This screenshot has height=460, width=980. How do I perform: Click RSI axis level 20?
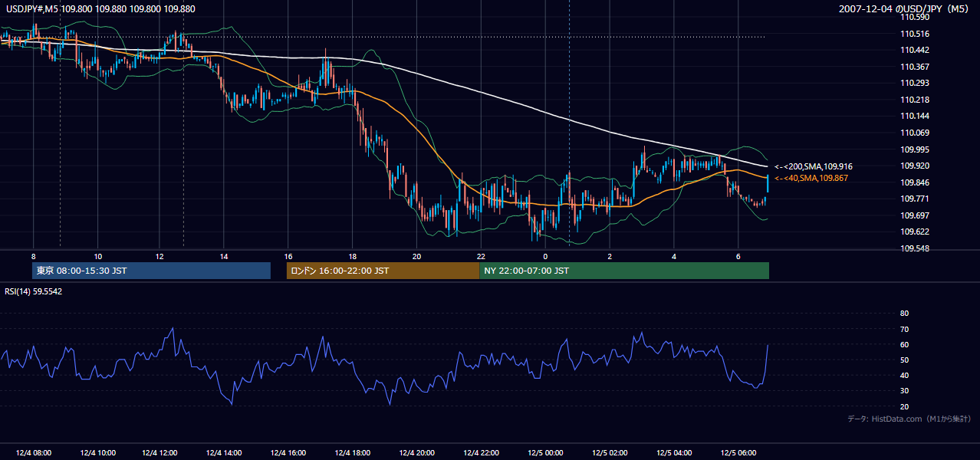(x=905, y=406)
